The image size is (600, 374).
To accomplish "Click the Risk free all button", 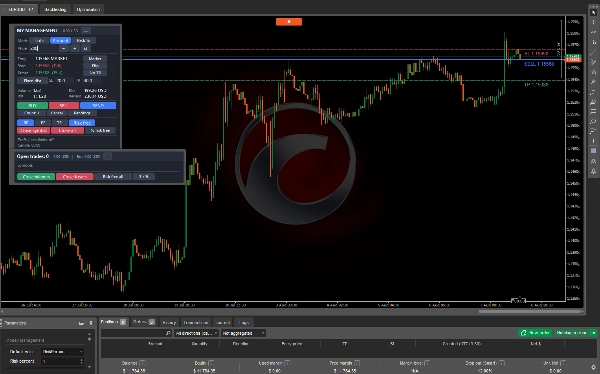I will tap(113, 176).
